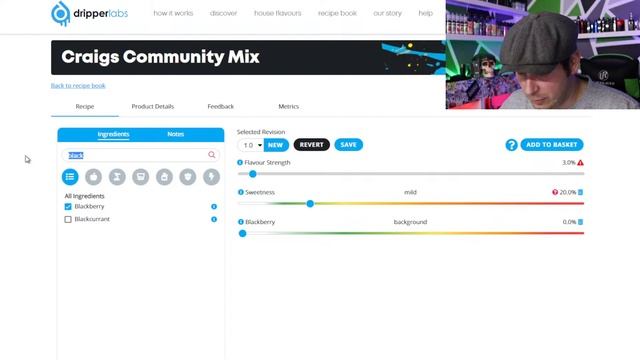Click the SAVE button
640x360 pixels.
(348, 145)
